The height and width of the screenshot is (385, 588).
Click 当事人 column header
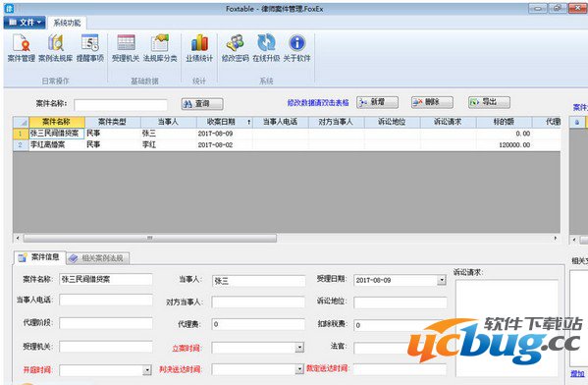click(169, 122)
